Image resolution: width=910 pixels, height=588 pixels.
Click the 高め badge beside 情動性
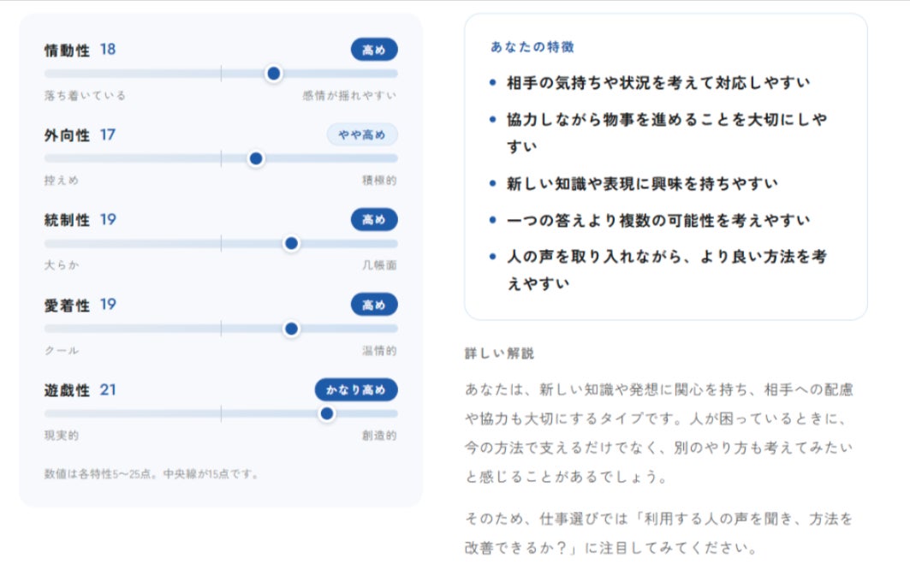click(x=374, y=50)
